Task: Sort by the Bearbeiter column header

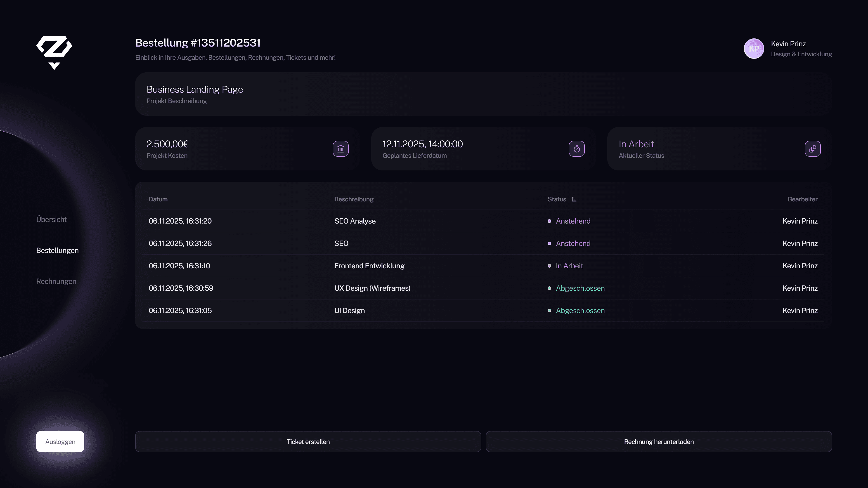Action: 802,199
